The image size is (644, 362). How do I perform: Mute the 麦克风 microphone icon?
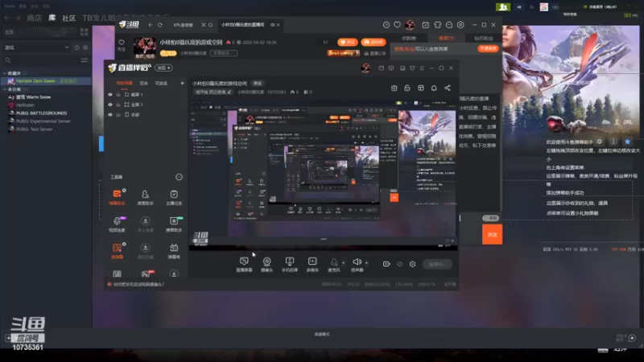(334, 262)
